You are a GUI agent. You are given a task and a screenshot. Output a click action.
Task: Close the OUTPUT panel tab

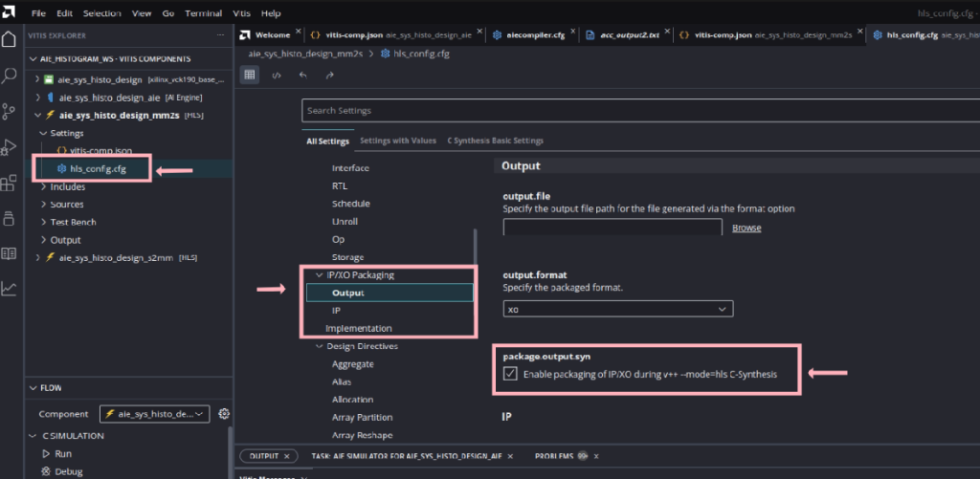tap(286, 456)
